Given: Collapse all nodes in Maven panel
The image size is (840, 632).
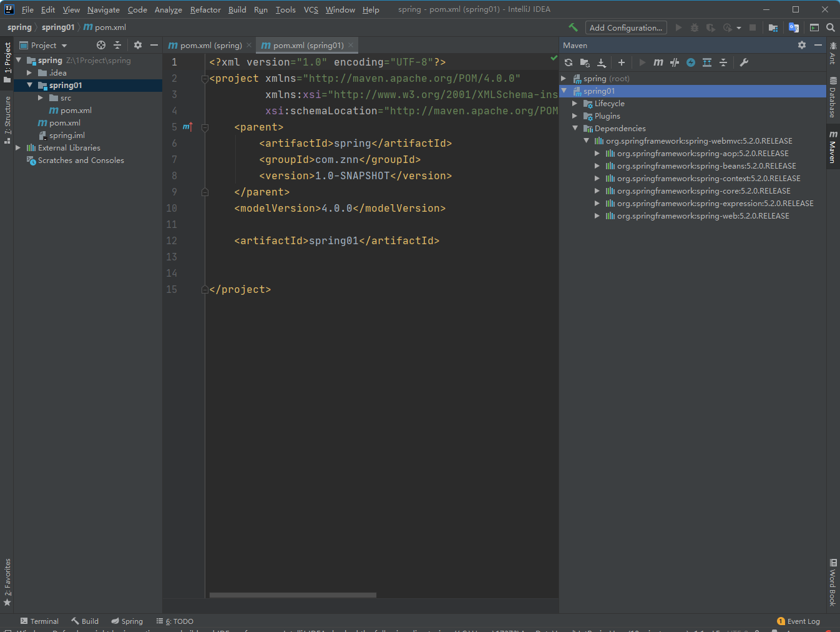Looking at the screenshot, I should 723,62.
